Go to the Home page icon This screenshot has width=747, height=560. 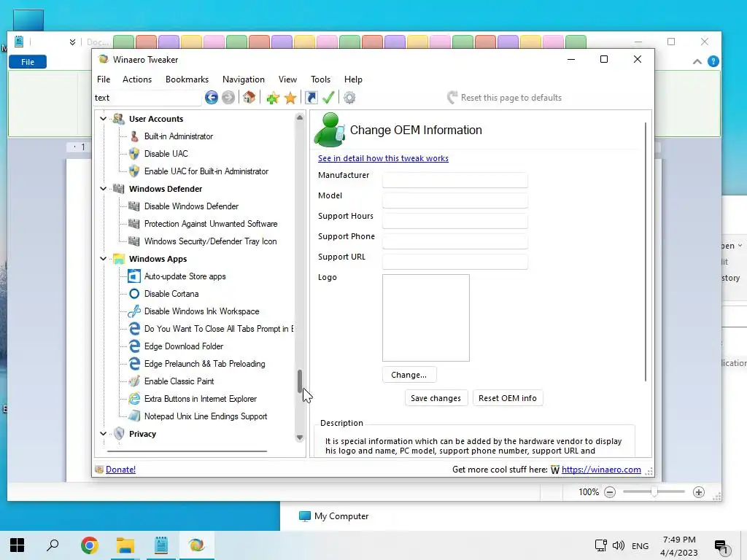pos(249,98)
